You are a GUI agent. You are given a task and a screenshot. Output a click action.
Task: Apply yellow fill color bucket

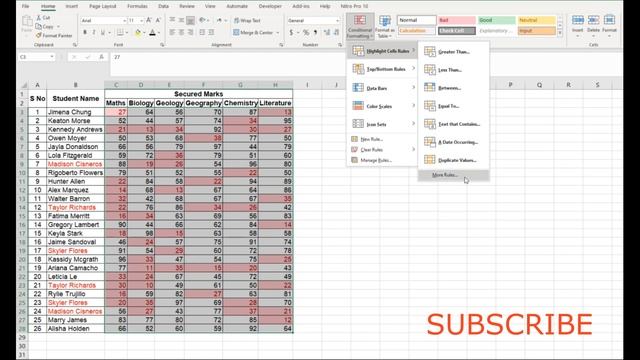138,33
